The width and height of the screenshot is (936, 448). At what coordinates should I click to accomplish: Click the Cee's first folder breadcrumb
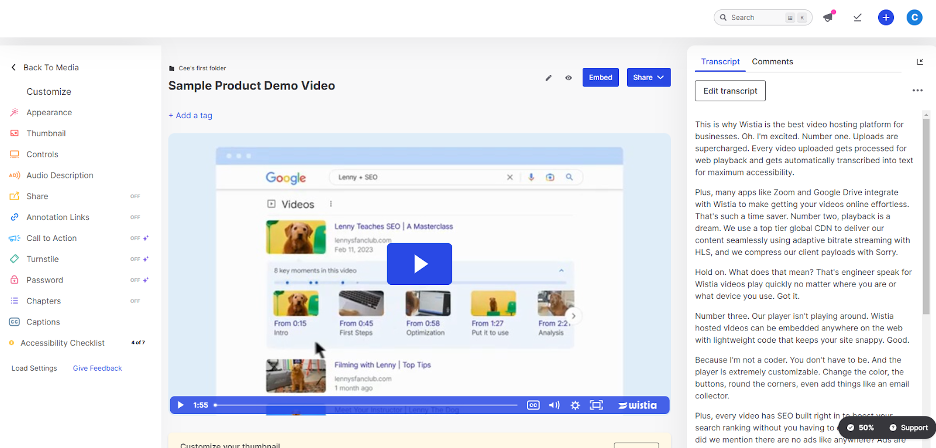tap(202, 69)
